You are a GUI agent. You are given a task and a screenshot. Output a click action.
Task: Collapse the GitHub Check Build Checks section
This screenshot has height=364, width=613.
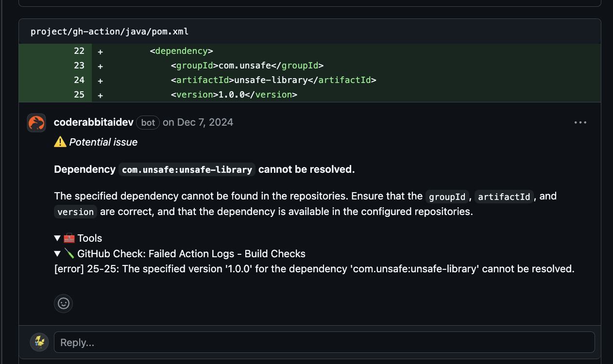(x=57, y=253)
